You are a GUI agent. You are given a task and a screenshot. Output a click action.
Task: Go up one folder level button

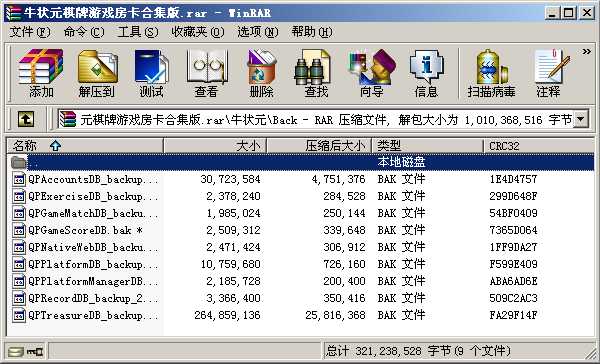(26, 119)
